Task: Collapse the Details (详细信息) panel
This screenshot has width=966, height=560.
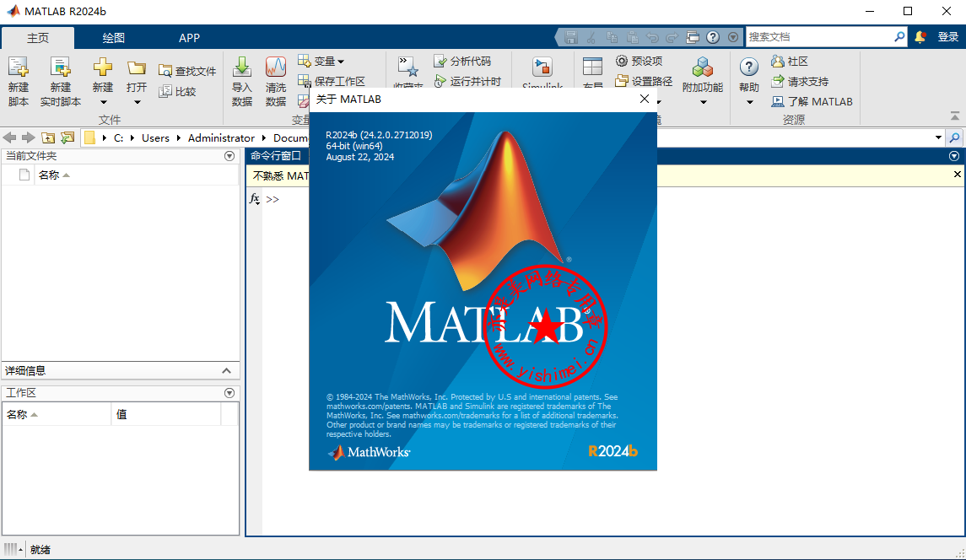Action: click(x=226, y=370)
